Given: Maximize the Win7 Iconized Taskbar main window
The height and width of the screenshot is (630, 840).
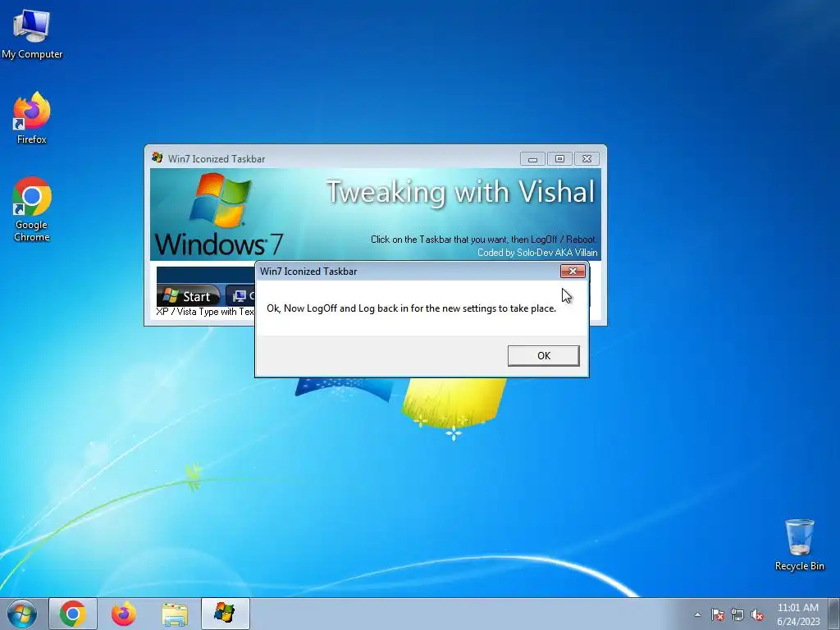Looking at the screenshot, I should tap(559, 159).
